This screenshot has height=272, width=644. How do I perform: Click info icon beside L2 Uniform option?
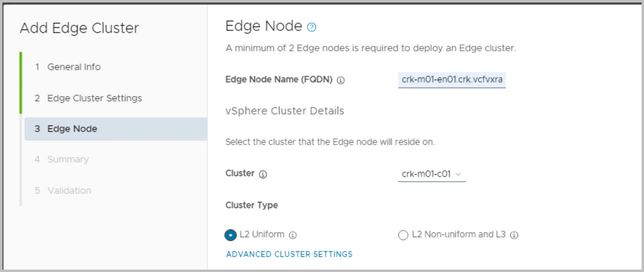[293, 235]
